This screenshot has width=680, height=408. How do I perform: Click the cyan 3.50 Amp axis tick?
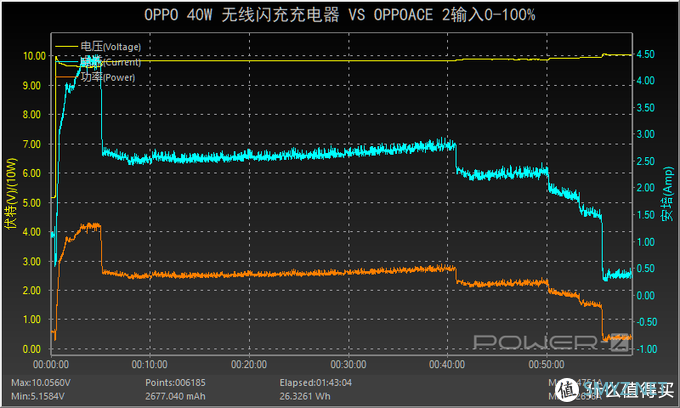pyautogui.click(x=645, y=108)
